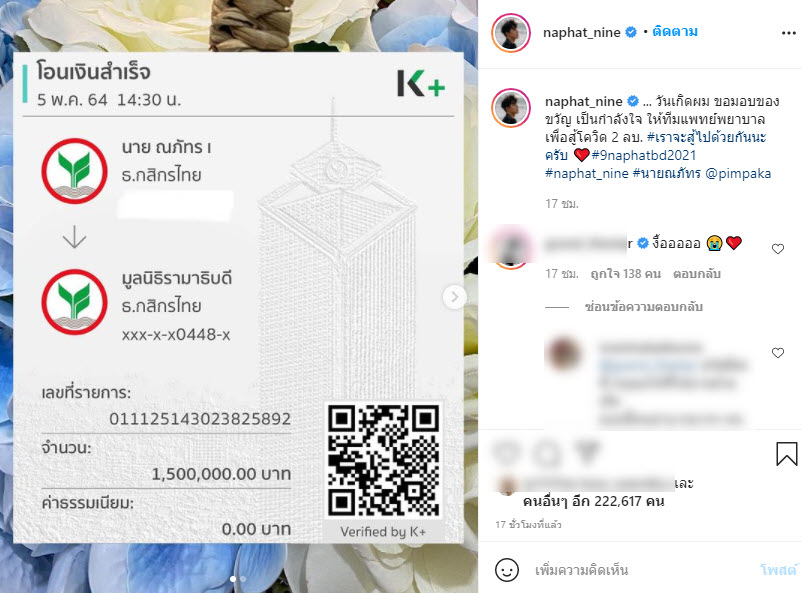Open hashtag #9naphatbd2021
The width and height of the screenshot is (802, 593).
click(x=643, y=155)
